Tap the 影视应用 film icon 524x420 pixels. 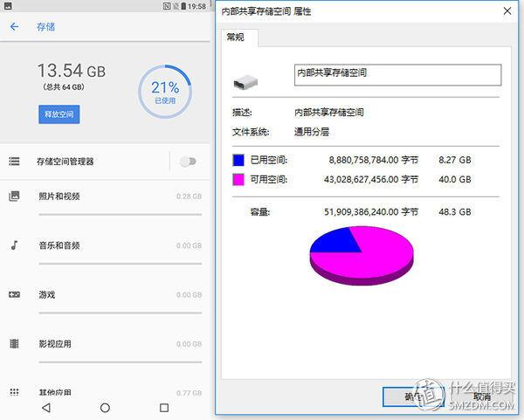14,343
